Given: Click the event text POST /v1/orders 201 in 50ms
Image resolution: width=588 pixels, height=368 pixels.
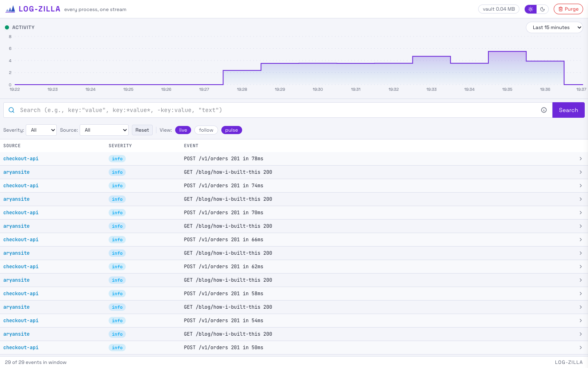Looking at the screenshot, I should (x=224, y=348).
